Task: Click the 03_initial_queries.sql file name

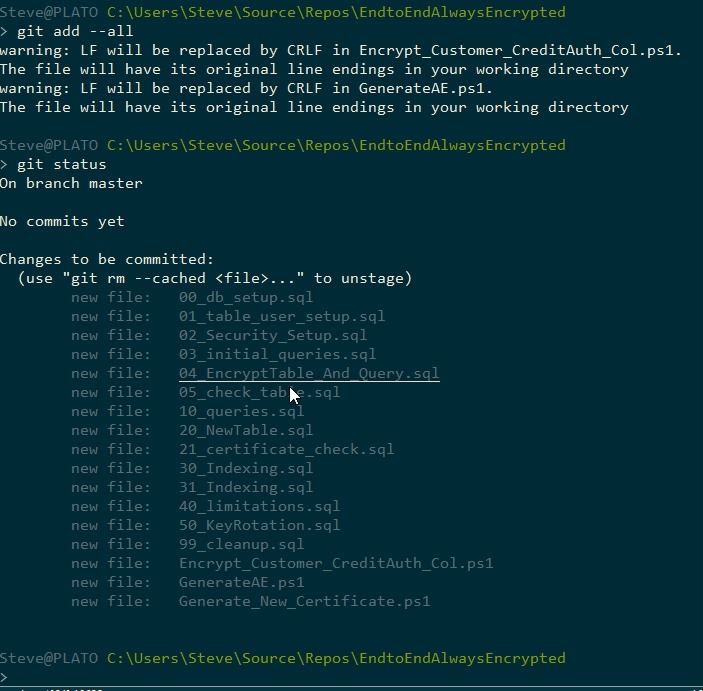Action: pyautogui.click(x=277, y=354)
